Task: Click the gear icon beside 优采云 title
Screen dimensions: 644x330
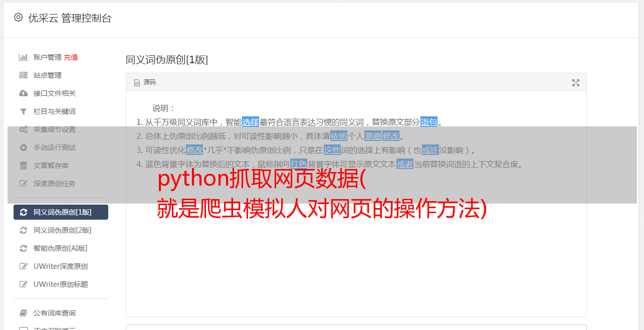Action: [x=19, y=18]
